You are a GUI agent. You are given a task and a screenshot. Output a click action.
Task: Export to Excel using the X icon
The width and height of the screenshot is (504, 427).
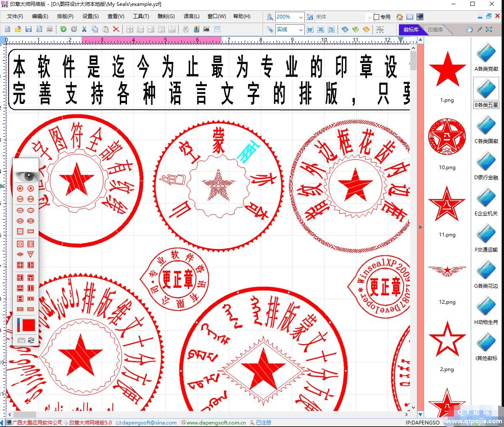(321, 29)
